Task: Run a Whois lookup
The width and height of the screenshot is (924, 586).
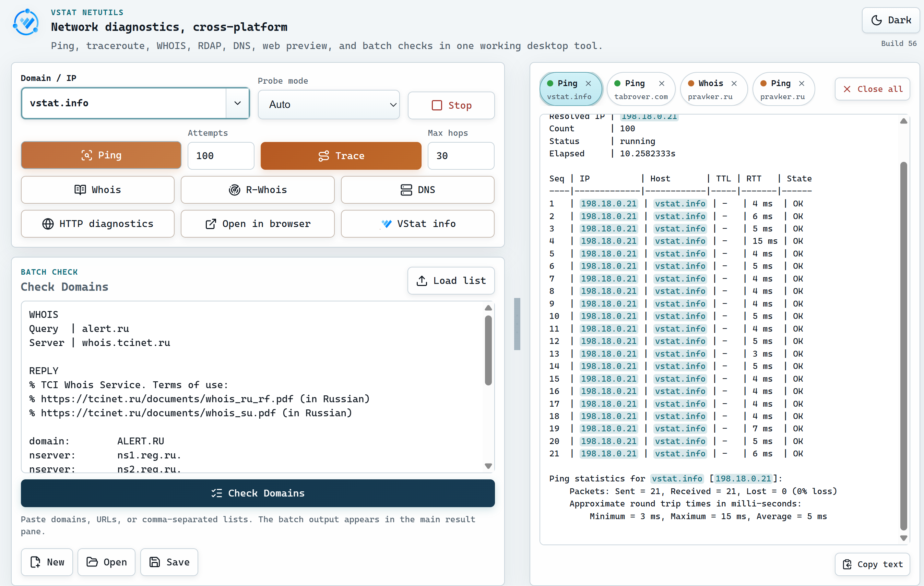Action: [x=97, y=190]
